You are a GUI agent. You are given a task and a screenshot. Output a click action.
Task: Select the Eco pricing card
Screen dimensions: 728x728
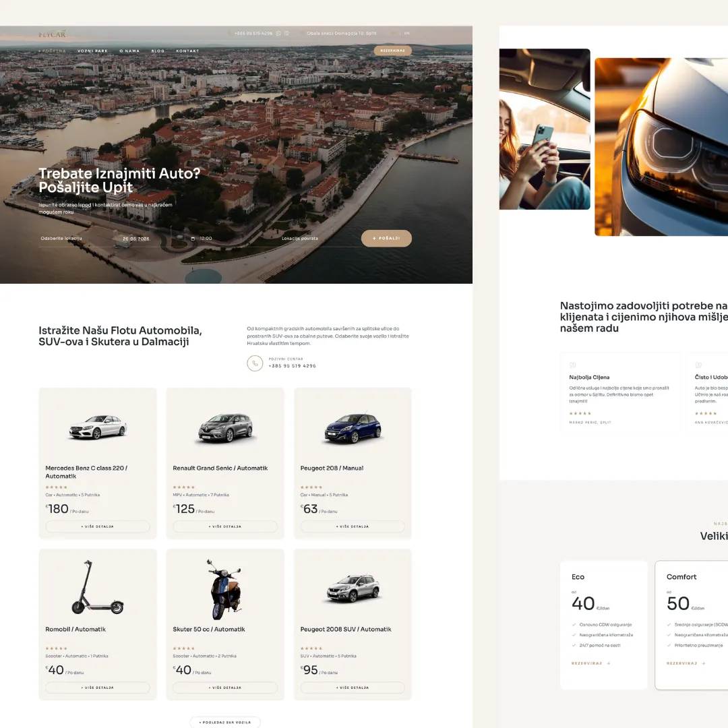[x=603, y=625]
